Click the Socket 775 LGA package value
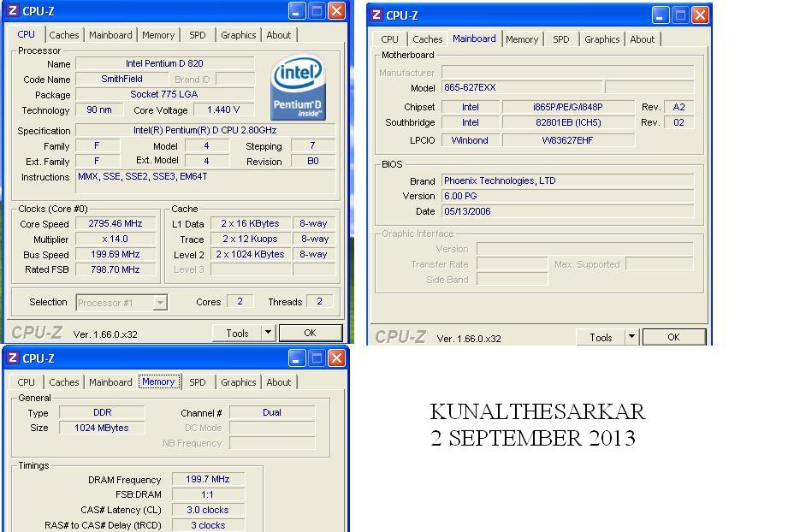794x532 pixels. 164,94
